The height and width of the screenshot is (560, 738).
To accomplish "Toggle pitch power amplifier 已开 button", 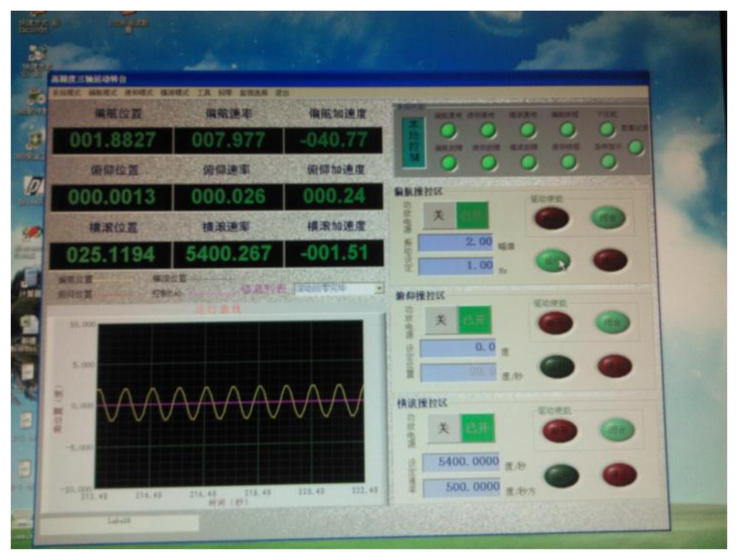I will click(475, 320).
